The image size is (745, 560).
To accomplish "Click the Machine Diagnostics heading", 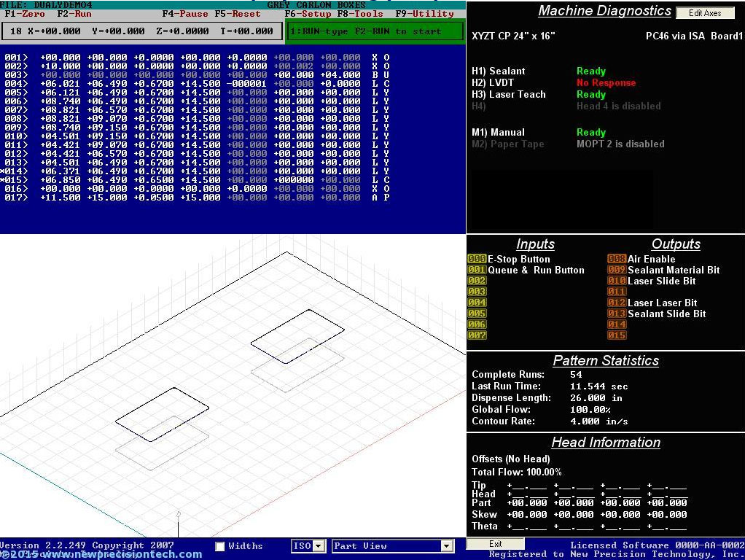I will coord(605,10).
